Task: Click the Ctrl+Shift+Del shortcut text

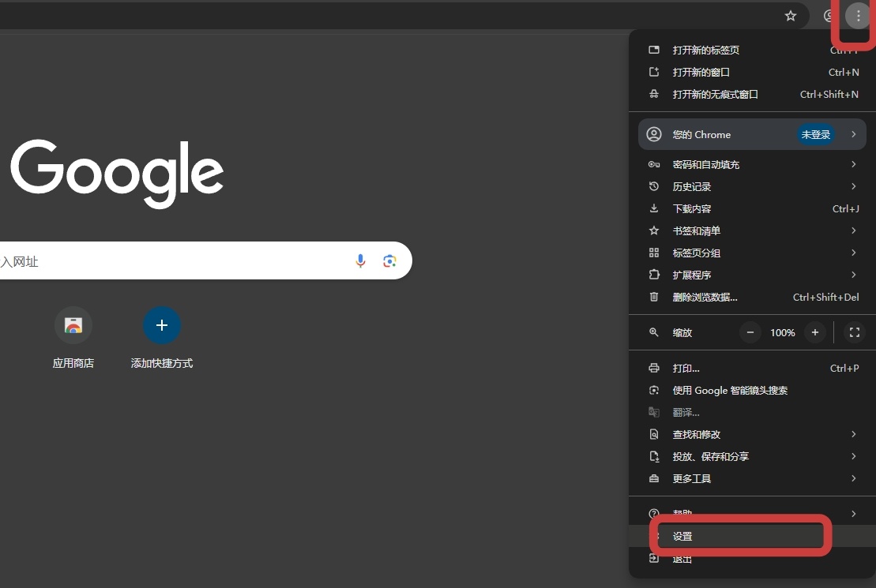Action: tap(825, 297)
